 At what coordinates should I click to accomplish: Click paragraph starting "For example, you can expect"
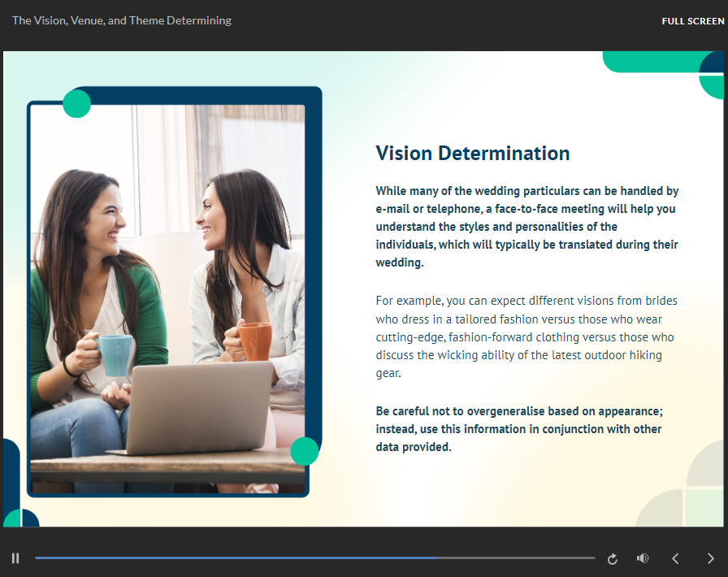pos(526,336)
